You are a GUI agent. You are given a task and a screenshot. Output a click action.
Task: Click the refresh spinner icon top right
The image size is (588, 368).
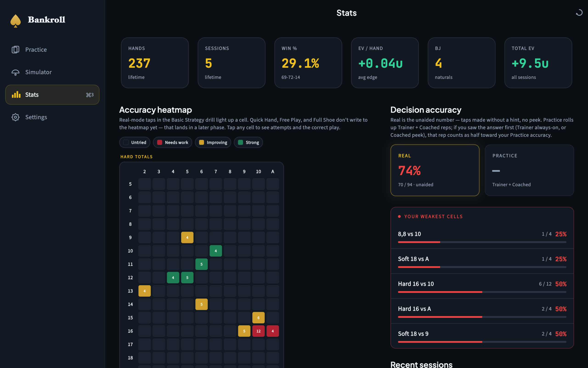pyautogui.click(x=579, y=13)
